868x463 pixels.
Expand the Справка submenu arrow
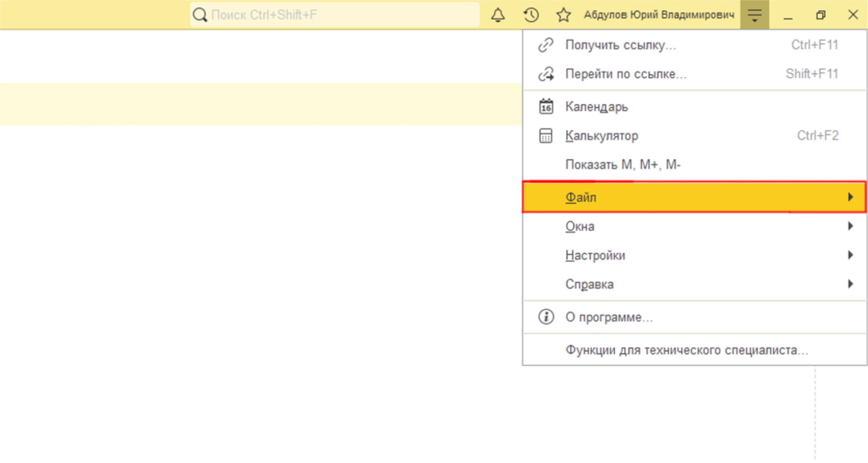850,284
